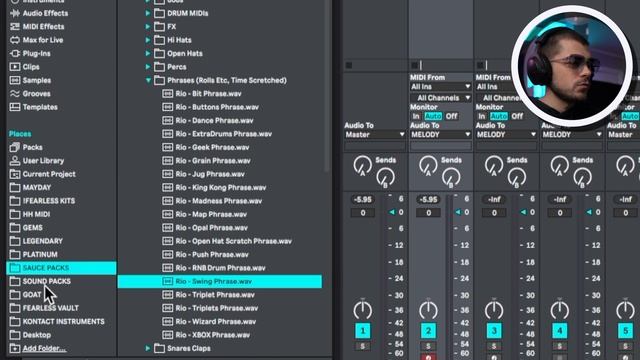640x360 pixels.
Task: Set track 2 Monitor to Auto
Action: (x=433, y=116)
